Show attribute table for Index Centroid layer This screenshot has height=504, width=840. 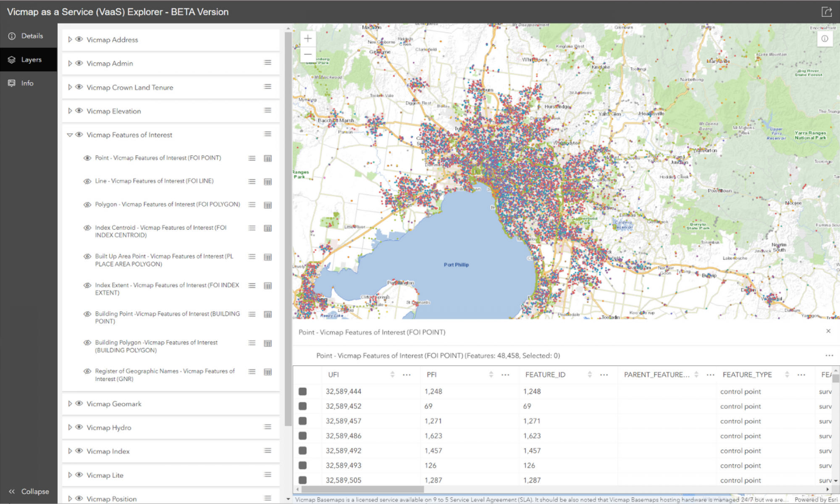(x=268, y=228)
